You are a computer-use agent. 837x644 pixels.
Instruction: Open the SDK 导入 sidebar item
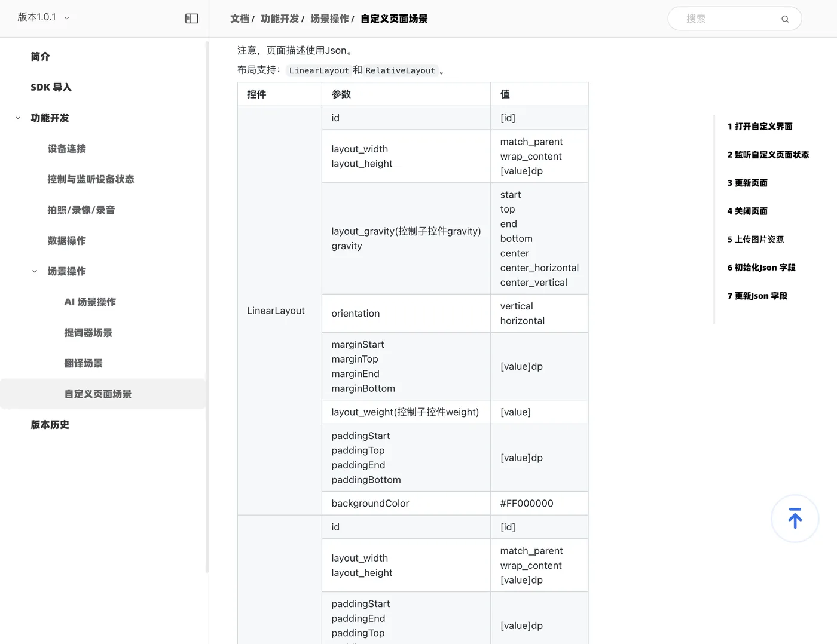[51, 87]
